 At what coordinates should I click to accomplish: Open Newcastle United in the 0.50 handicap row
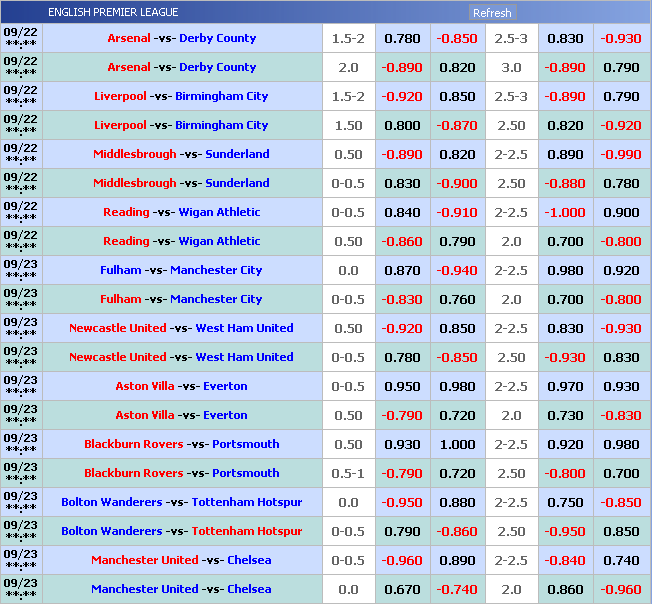click(117, 328)
